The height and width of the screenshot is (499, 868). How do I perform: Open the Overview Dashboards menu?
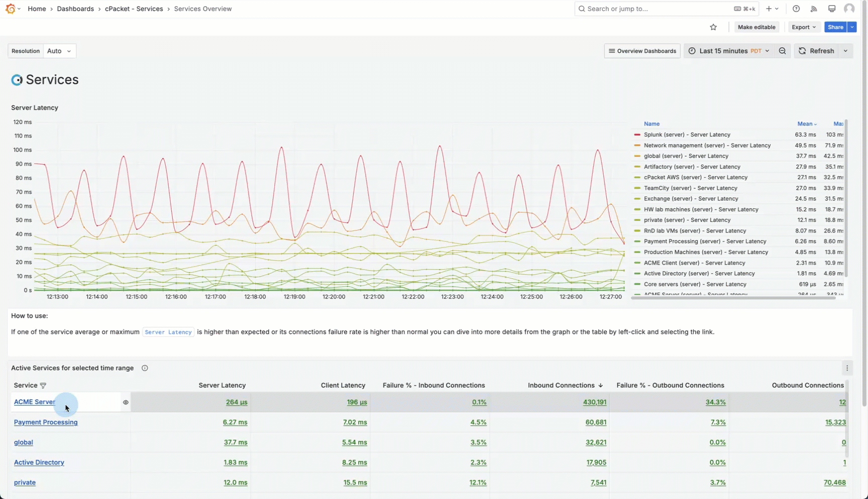pyautogui.click(x=642, y=51)
